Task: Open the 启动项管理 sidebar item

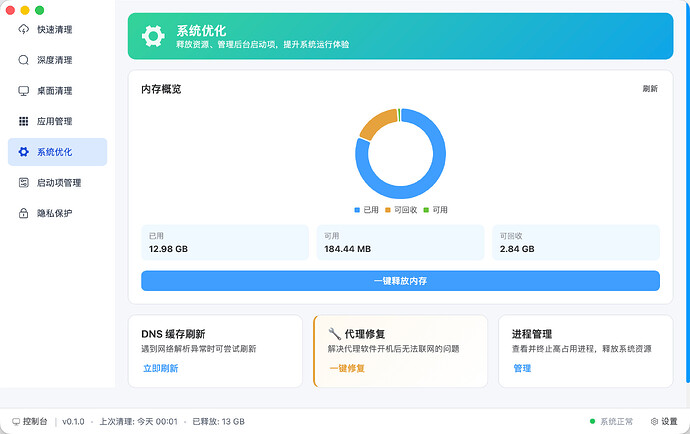Action: pyautogui.click(x=58, y=183)
